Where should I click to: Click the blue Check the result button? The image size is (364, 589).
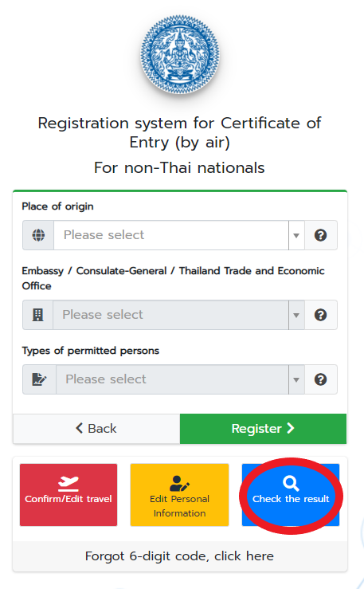tap(291, 495)
